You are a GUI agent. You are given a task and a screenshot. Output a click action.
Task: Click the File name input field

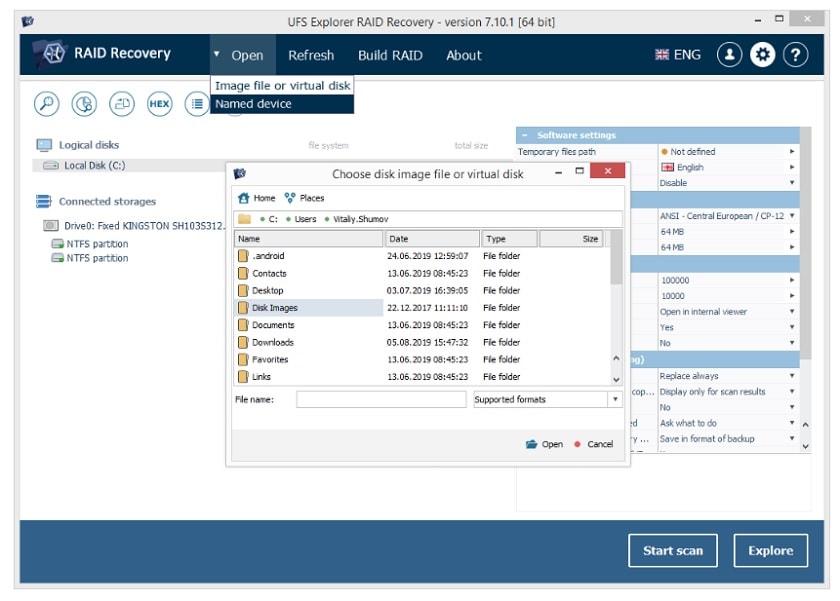(381, 399)
